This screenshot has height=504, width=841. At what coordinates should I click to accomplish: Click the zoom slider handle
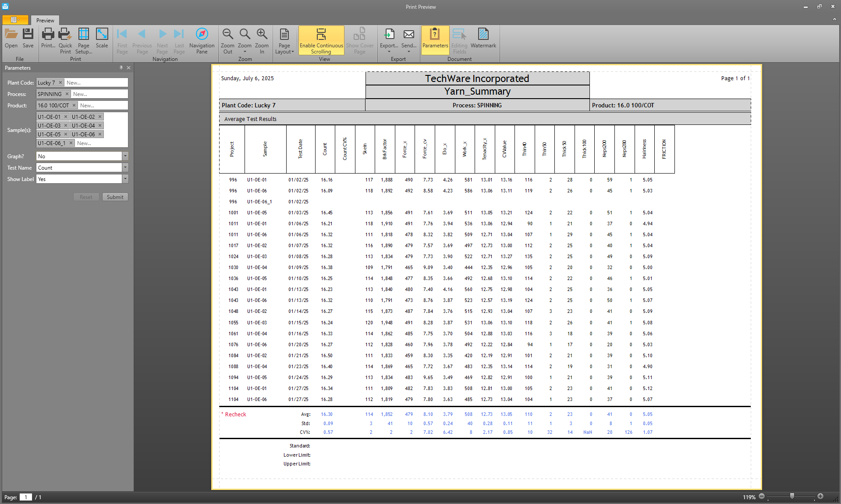pos(792,496)
